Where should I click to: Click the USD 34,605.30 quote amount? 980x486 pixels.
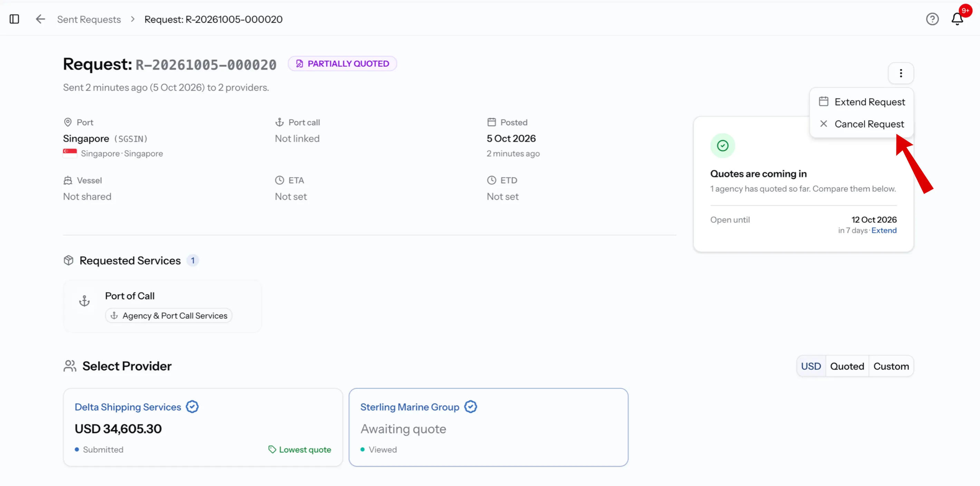click(x=118, y=429)
